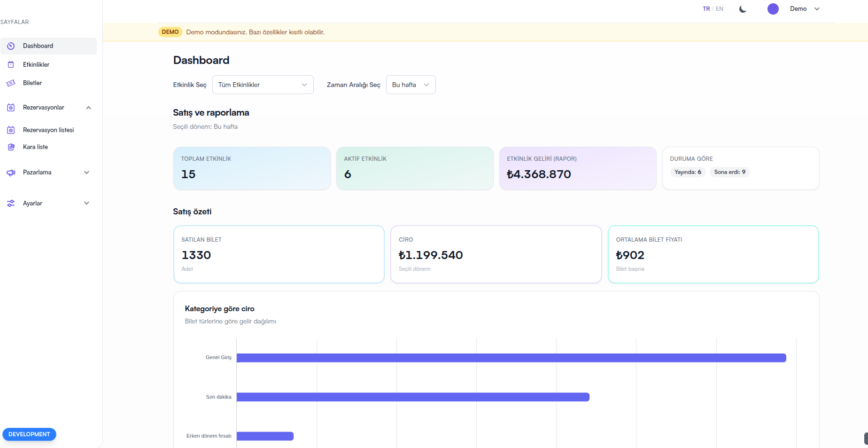Click the Erken dönem fırsatı axis label
Image resolution: width=868 pixels, height=448 pixels.
(209, 436)
